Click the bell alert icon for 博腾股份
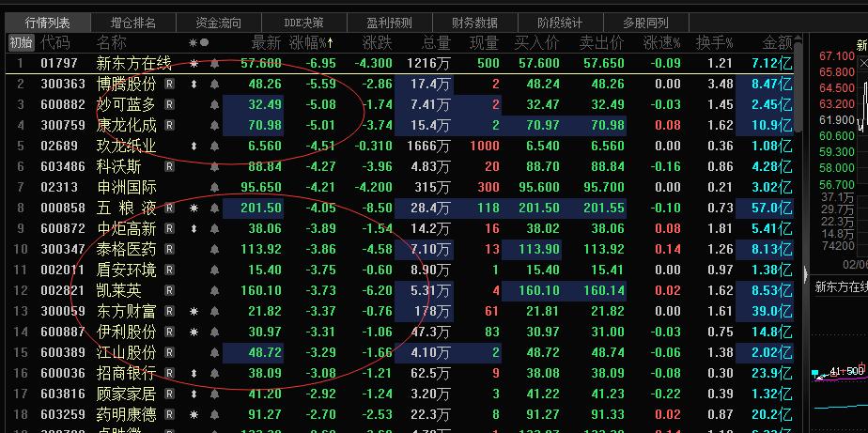868x433 pixels. pyautogui.click(x=215, y=85)
